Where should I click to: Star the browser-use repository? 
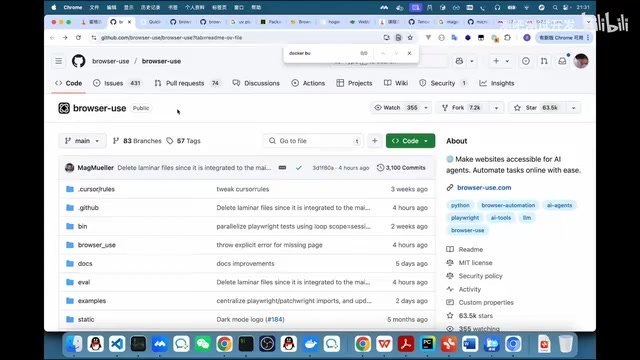pyautogui.click(x=537, y=108)
